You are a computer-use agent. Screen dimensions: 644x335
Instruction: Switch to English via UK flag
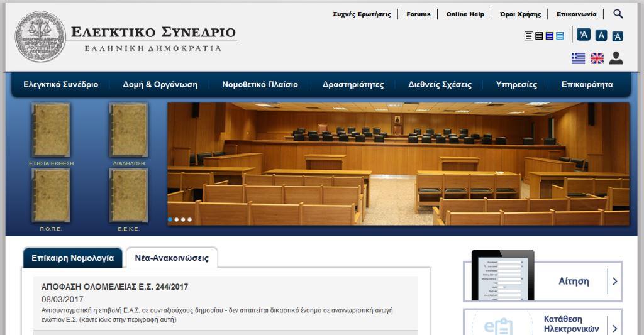596,58
